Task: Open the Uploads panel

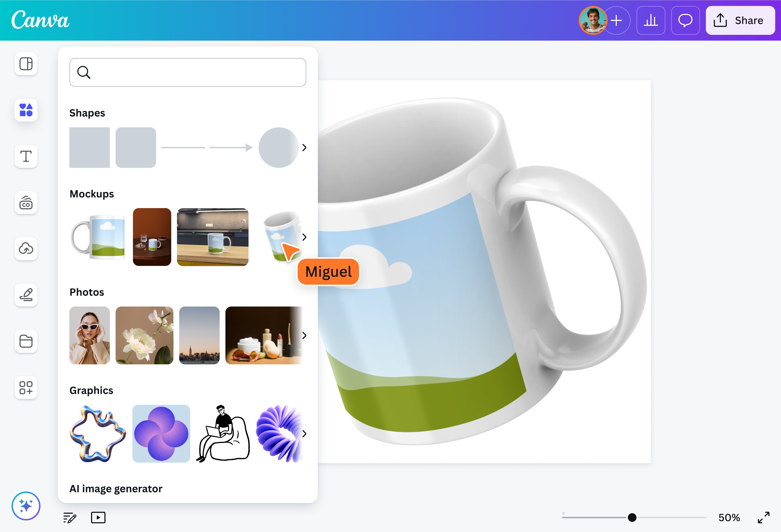Action: (x=26, y=249)
